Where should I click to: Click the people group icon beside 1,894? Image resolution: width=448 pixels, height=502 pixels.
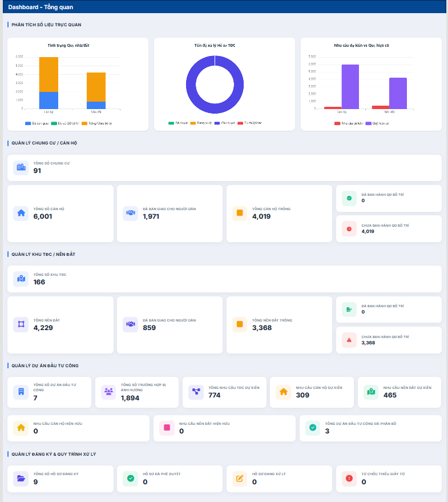108,392
